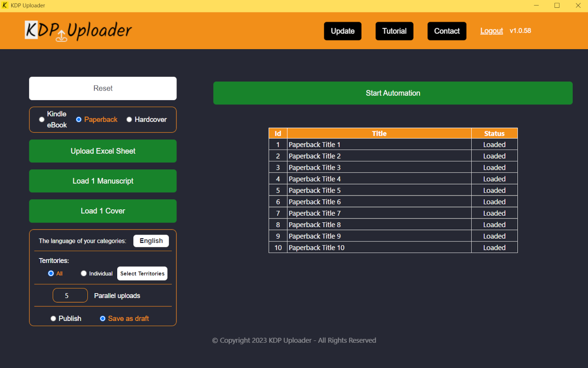Select the Kindle eBook radio button
The width and height of the screenshot is (588, 368).
click(42, 120)
